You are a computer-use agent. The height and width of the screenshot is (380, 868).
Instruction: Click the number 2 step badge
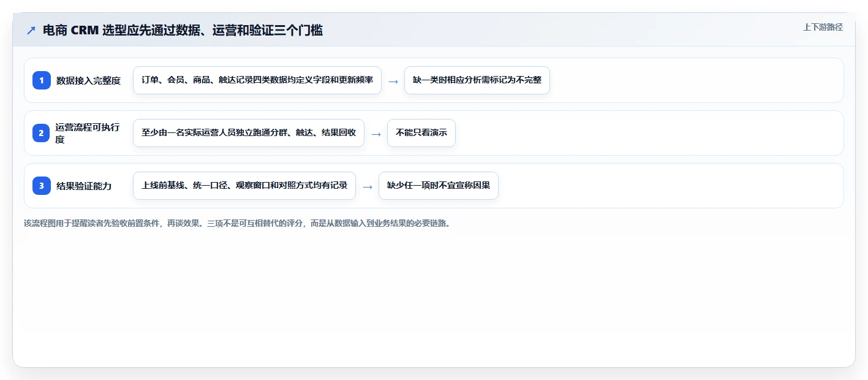(42, 133)
